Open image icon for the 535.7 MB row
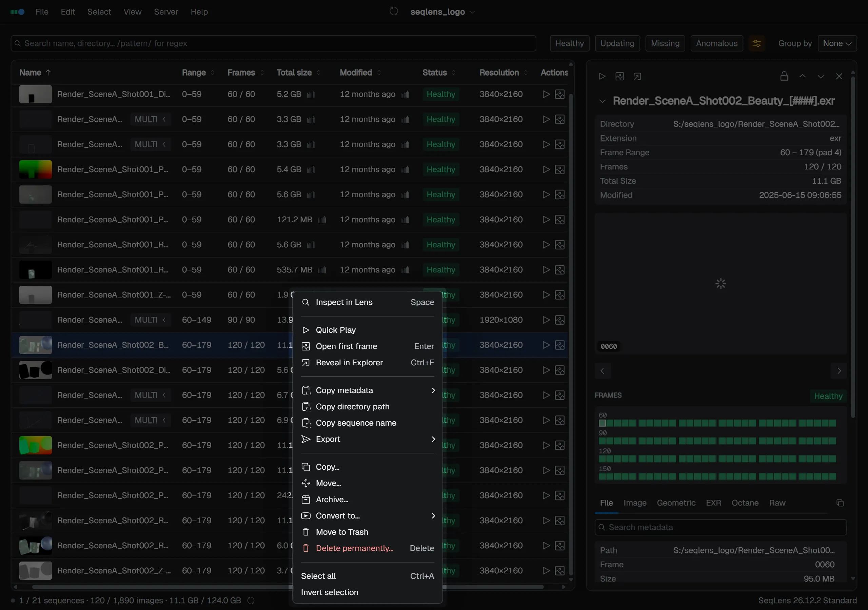 tap(560, 270)
